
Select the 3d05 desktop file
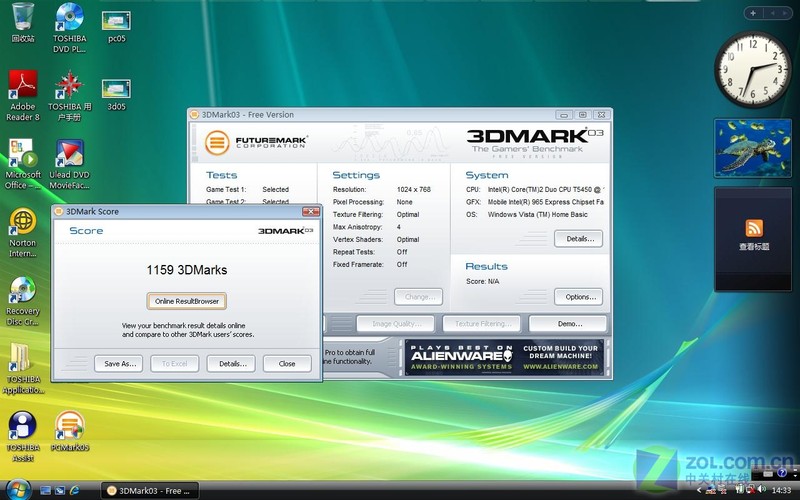[116, 94]
